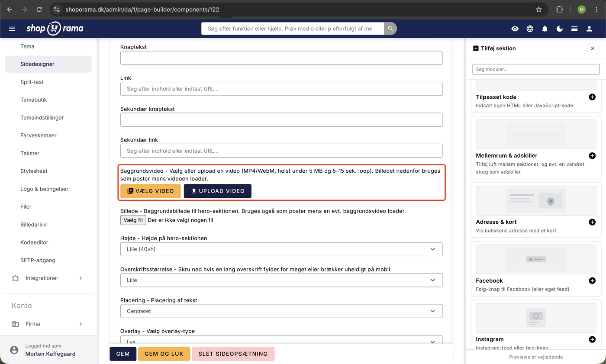Go back in browser history
The height and width of the screenshot is (364, 606).
pyautogui.click(x=10, y=10)
